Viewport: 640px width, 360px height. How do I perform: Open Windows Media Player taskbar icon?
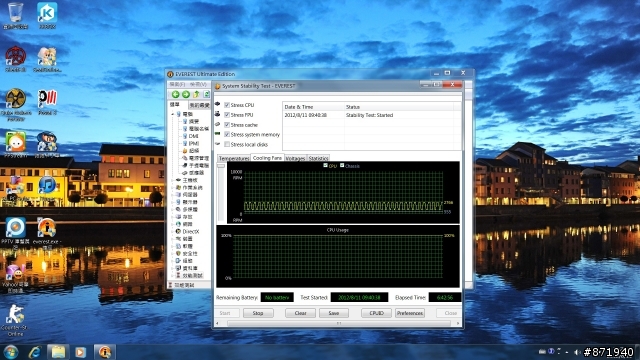(x=80, y=352)
